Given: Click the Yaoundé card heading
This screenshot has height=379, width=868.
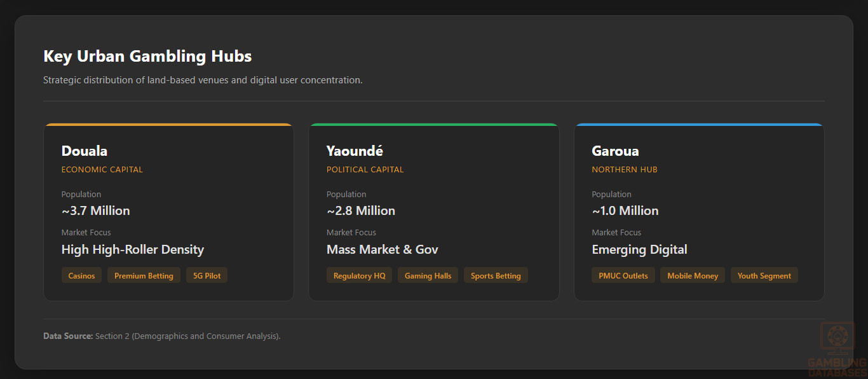Looking at the screenshot, I should pyautogui.click(x=355, y=151).
